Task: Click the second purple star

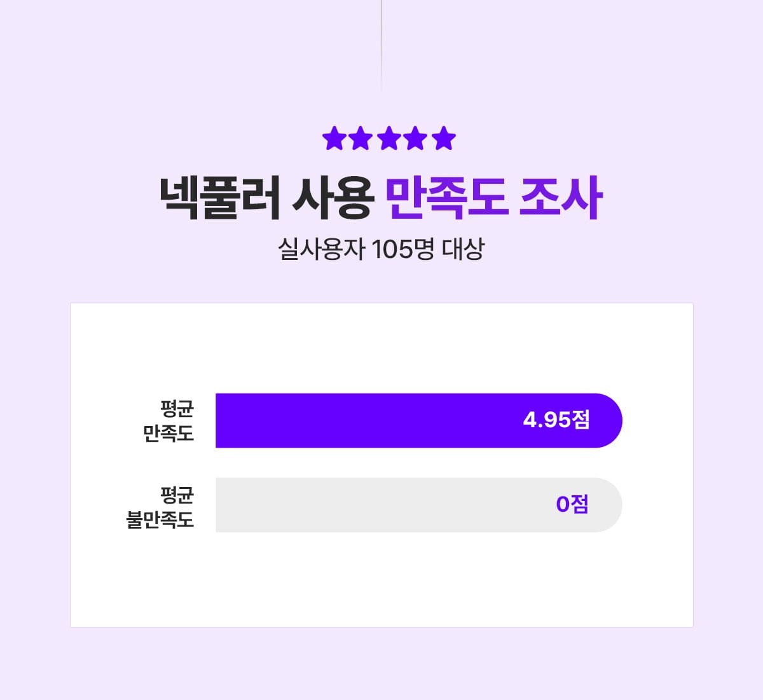Action: click(x=361, y=138)
